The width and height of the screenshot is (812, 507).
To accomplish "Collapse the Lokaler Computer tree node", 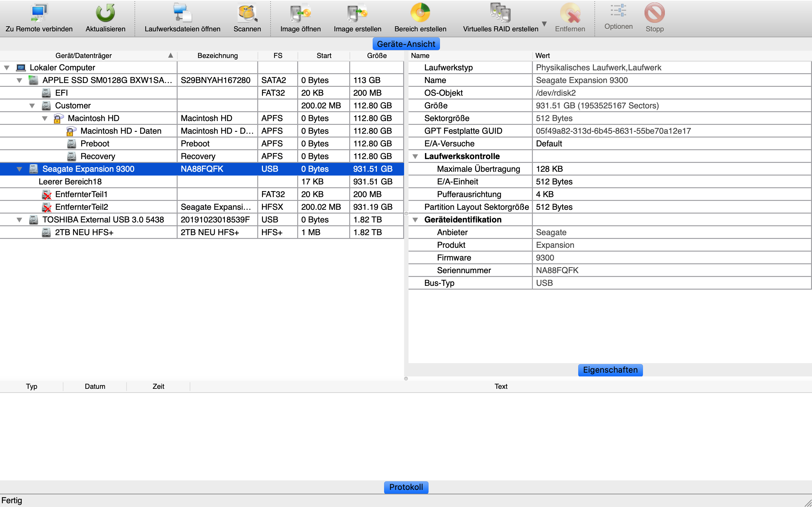I will click(x=7, y=68).
